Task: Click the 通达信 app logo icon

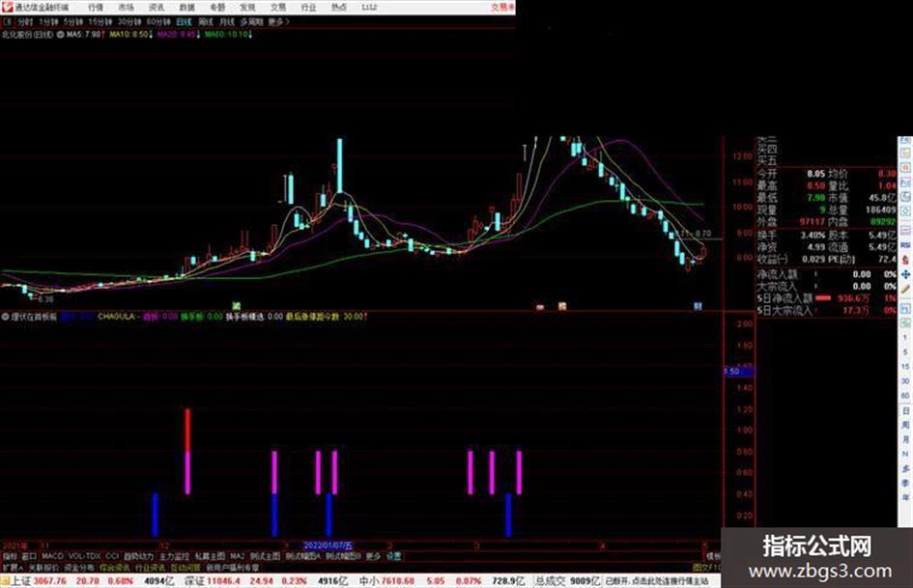Action: pos(7,7)
